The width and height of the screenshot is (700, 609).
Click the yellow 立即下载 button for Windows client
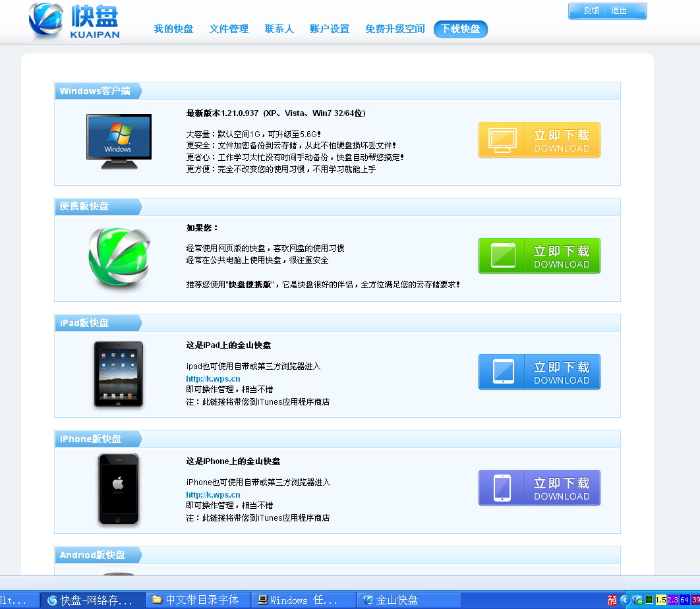click(x=539, y=140)
